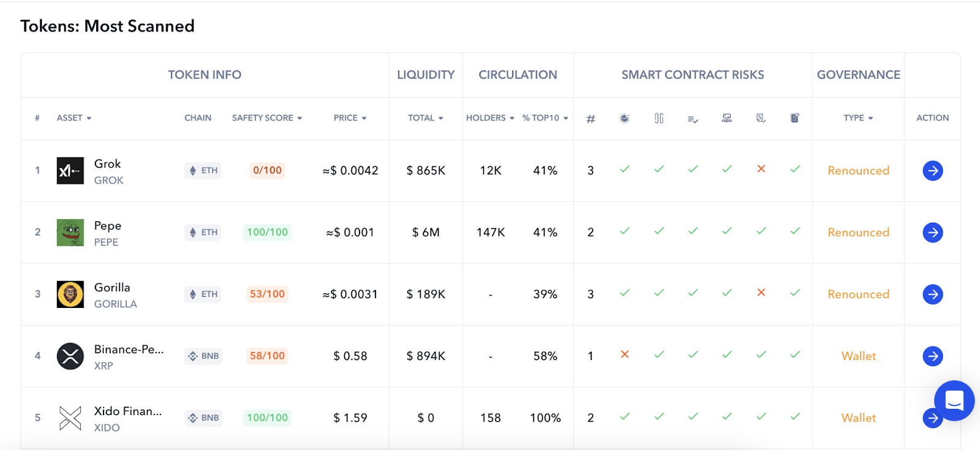Click the Tokens: Most Scanned heading
The height and width of the screenshot is (450, 980).
click(x=107, y=26)
